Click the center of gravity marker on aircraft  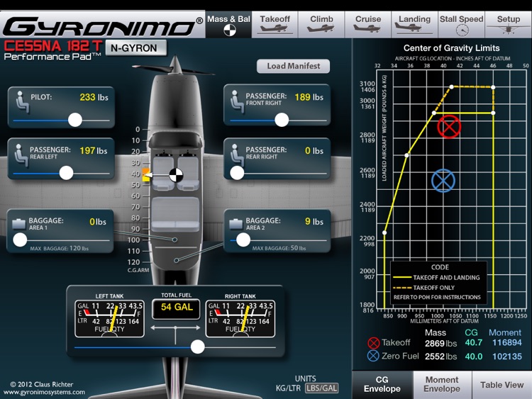[x=176, y=175]
